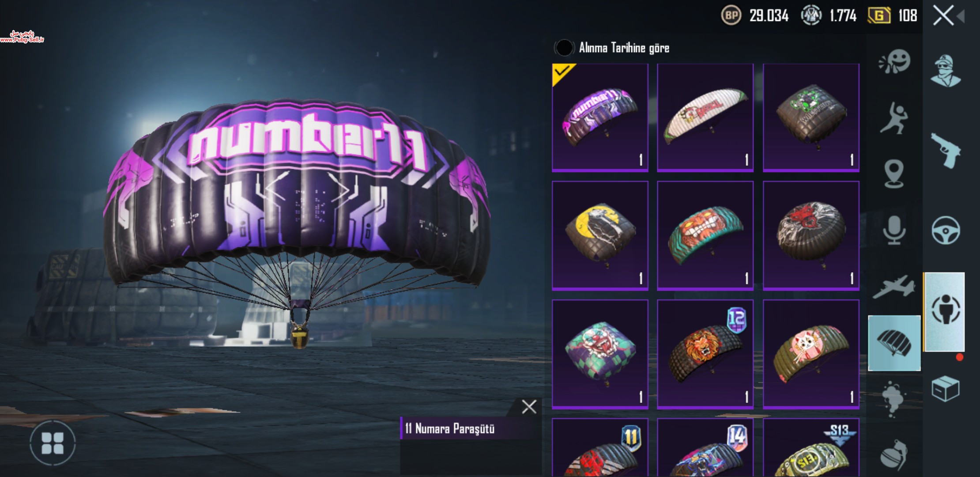Collapse the side panel arrow beside X
The height and width of the screenshot is (477, 980).
coord(961,16)
